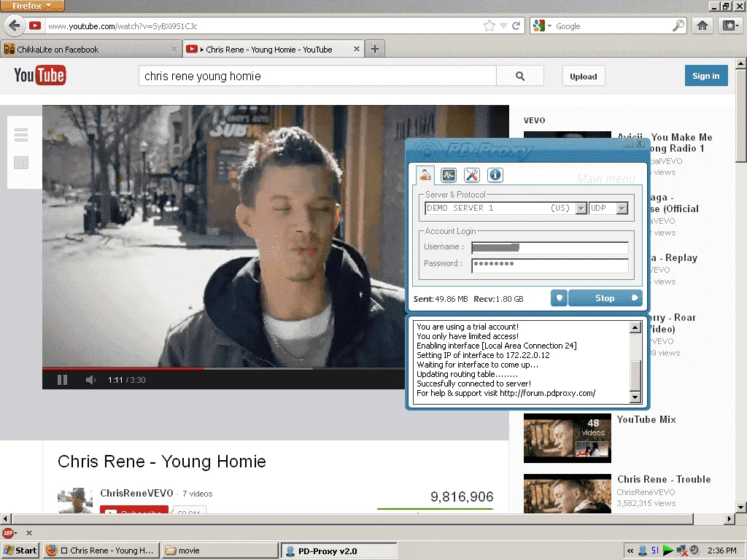Open the DEMO SERVER 1 dropdown
Image resolution: width=747 pixels, height=560 pixels.
581,209
